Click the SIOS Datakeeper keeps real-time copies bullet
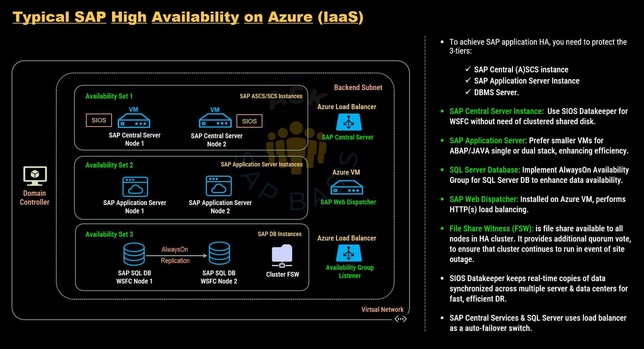 [x=539, y=289]
